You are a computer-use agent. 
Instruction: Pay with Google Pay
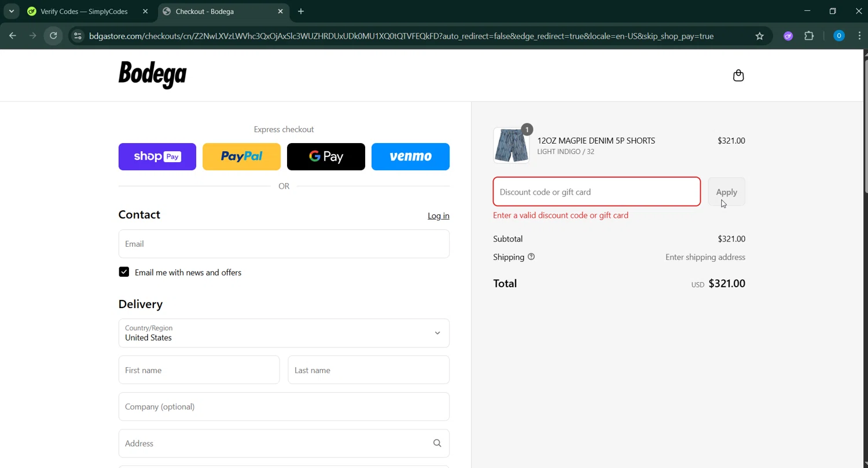click(326, 156)
